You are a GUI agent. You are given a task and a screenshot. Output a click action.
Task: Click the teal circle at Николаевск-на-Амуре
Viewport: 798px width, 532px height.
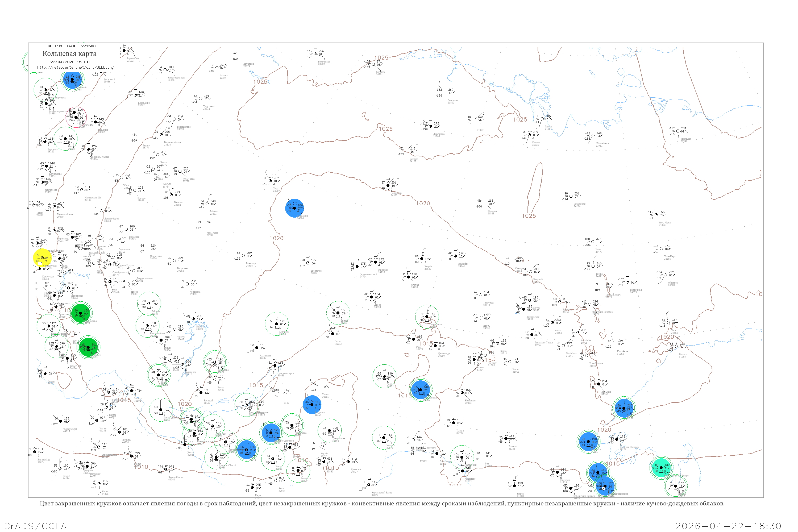[x=661, y=468]
